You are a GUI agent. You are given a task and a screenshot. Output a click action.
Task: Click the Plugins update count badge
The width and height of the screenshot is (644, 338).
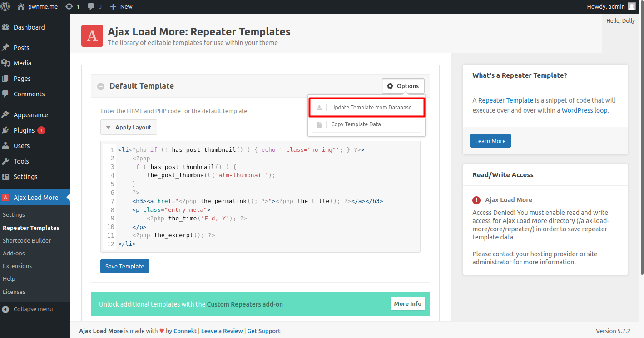(x=41, y=130)
